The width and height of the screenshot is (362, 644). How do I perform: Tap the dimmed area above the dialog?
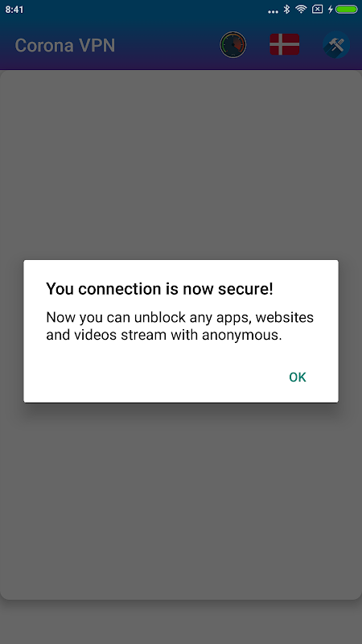[180, 164]
